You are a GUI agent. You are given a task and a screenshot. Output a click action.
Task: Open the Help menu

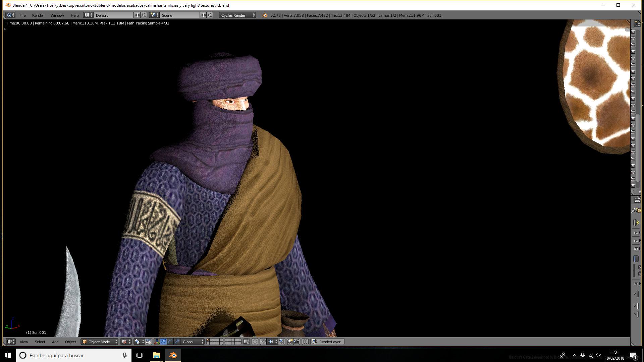click(x=74, y=15)
